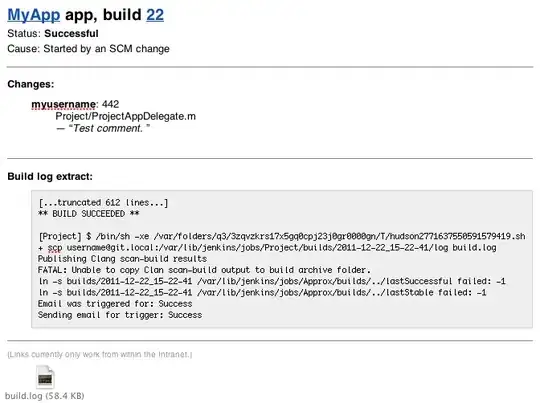Screen dimensions: 540x403
Task: Click the revision number 442
Action: coord(111,104)
